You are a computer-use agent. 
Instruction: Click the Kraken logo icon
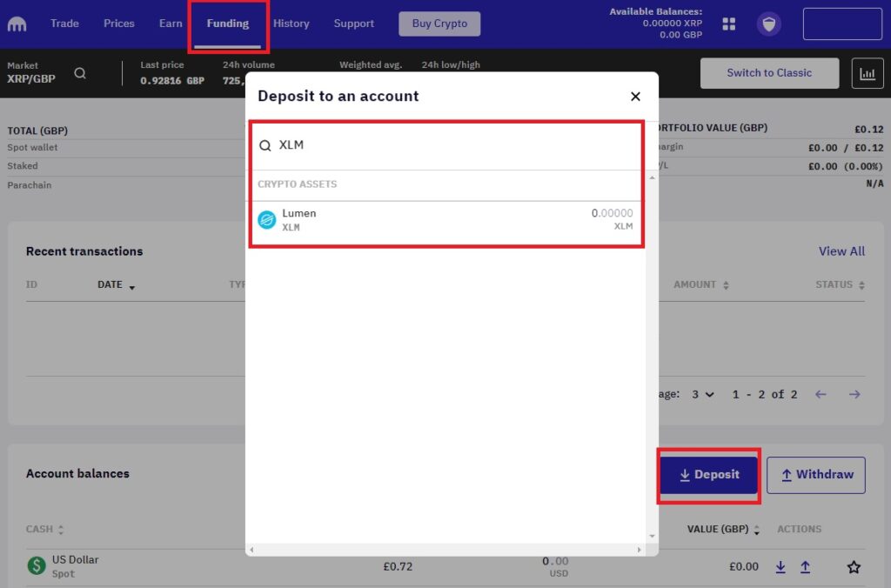(x=17, y=24)
